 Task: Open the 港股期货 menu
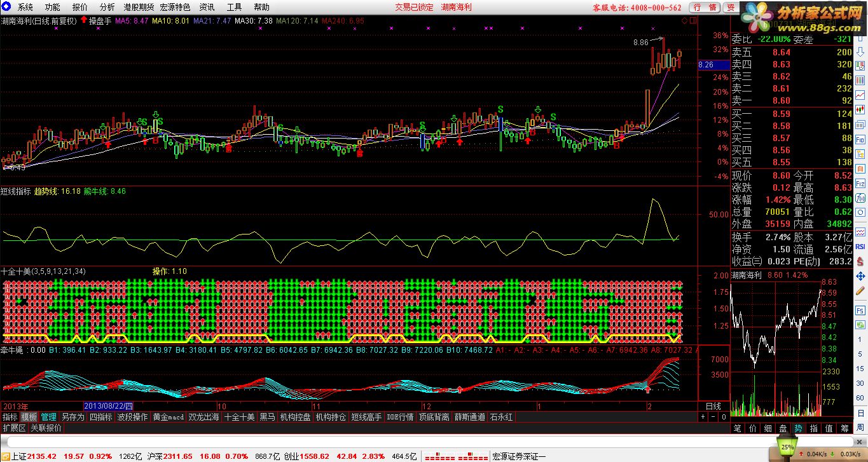point(139,7)
